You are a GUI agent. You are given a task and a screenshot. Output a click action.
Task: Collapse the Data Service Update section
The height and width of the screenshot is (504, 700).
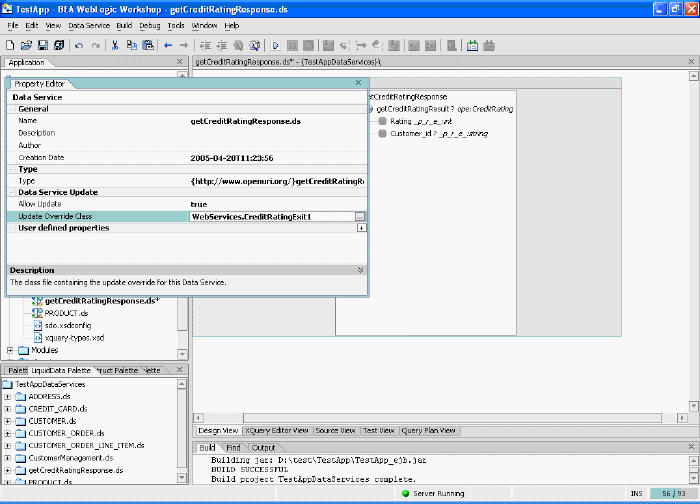12,192
